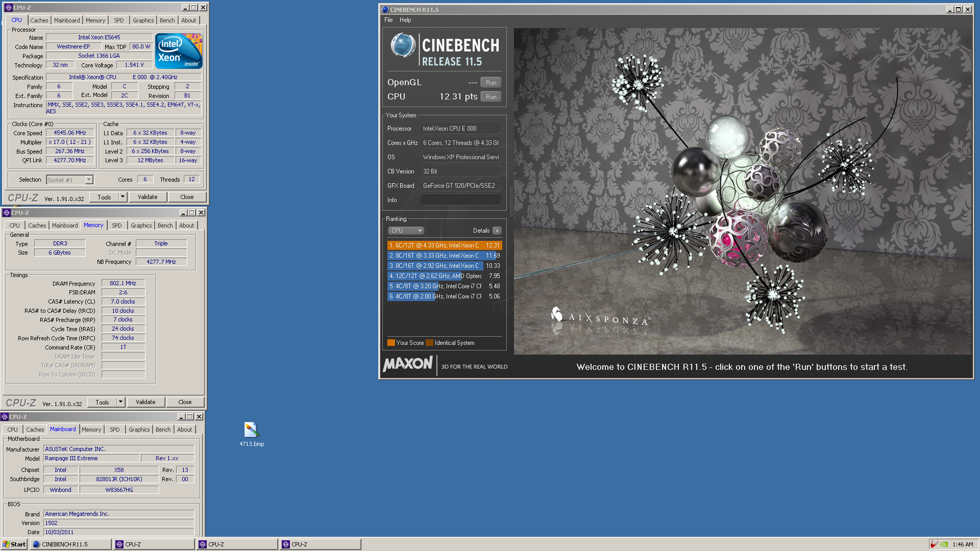Open SPD tab in Memory CPU-Z window
The height and width of the screenshot is (551, 980).
[117, 226]
